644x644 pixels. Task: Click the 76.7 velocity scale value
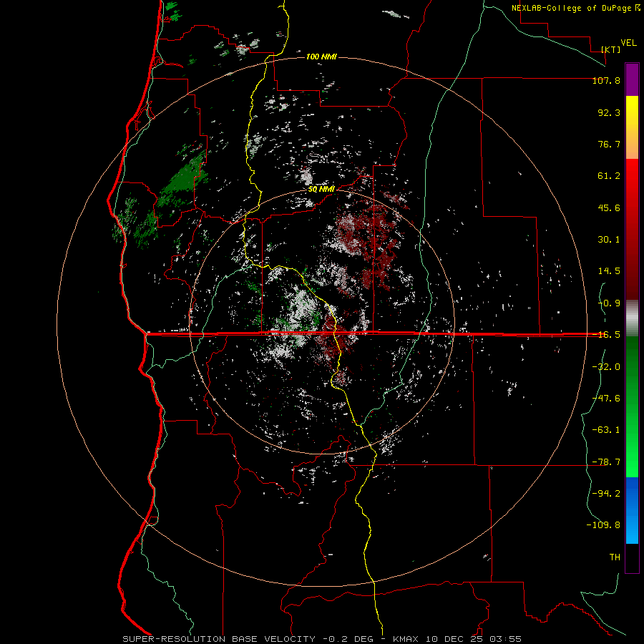click(609, 144)
